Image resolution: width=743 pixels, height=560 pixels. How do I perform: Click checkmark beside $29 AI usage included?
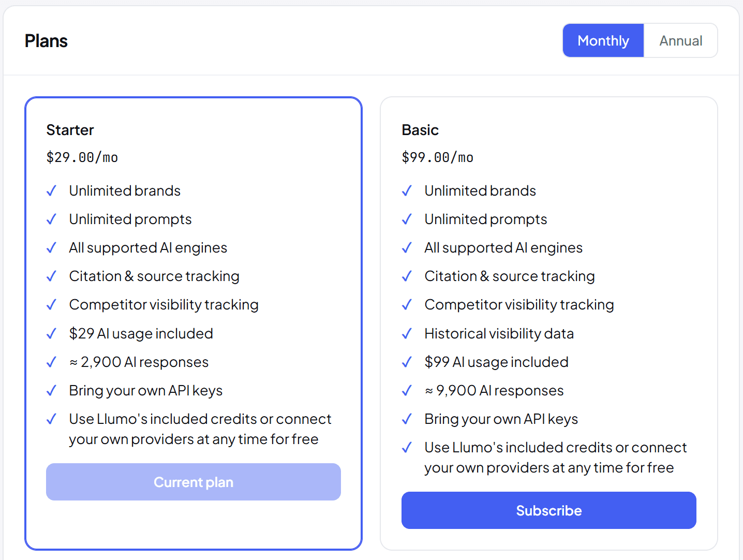pos(51,334)
